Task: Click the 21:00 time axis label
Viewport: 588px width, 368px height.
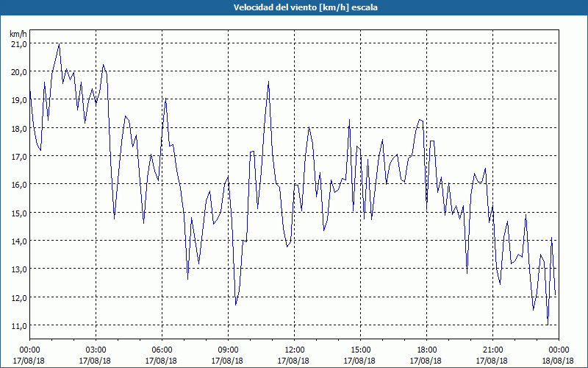Action: click(x=492, y=350)
